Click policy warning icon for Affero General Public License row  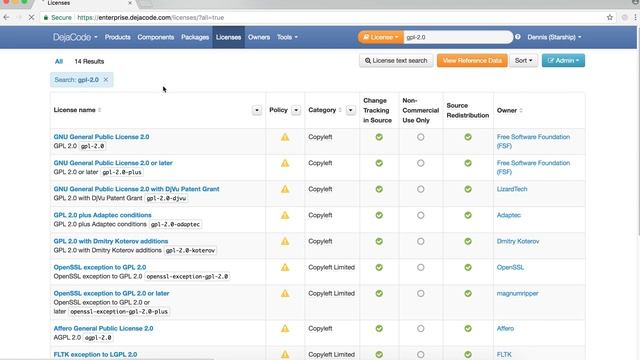click(x=285, y=329)
